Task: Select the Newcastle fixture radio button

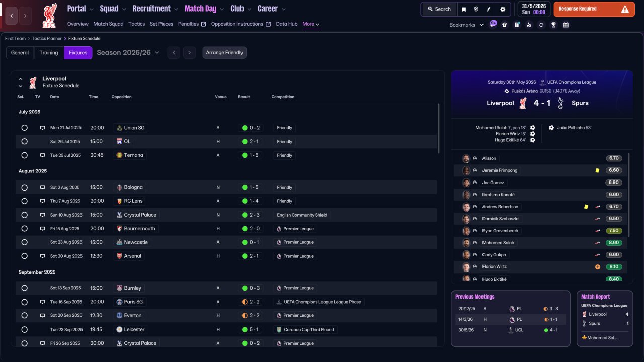Action: click(x=24, y=242)
